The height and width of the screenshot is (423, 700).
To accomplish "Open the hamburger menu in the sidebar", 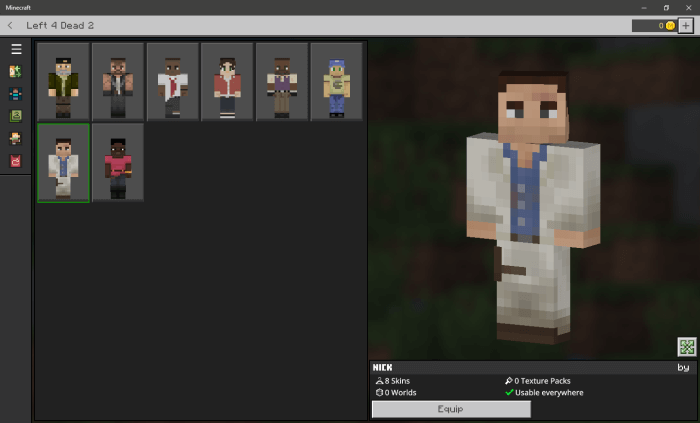I will pyautogui.click(x=16, y=49).
